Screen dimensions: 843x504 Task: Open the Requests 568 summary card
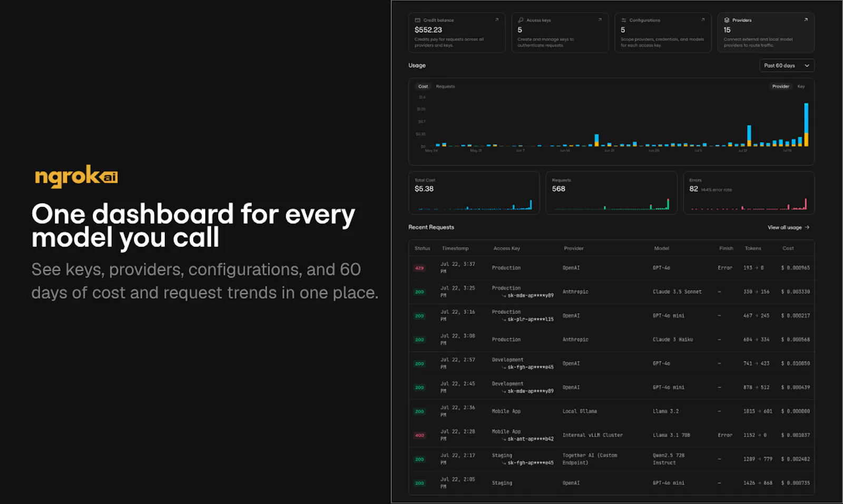611,193
